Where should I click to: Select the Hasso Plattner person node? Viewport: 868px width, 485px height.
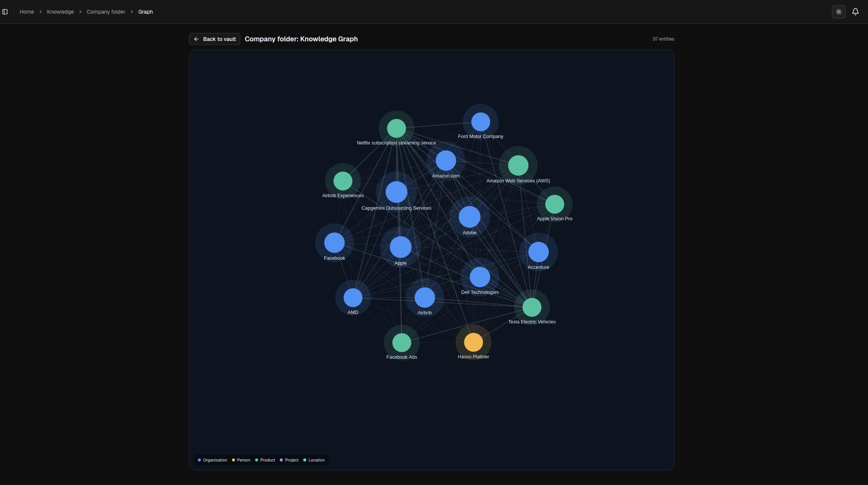473,342
